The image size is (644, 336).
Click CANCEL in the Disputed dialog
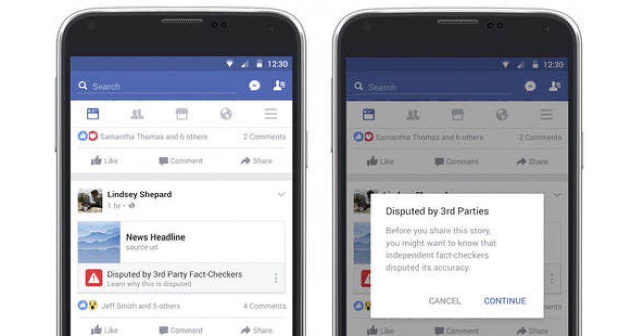pos(444,301)
